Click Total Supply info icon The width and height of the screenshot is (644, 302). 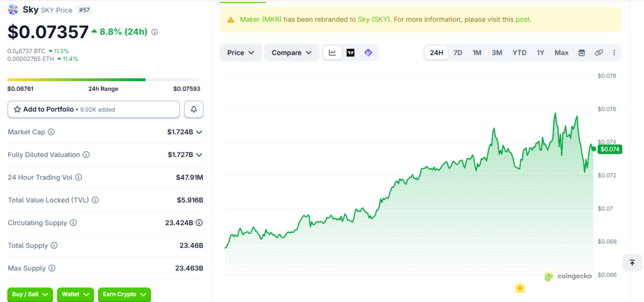click(54, 246)
